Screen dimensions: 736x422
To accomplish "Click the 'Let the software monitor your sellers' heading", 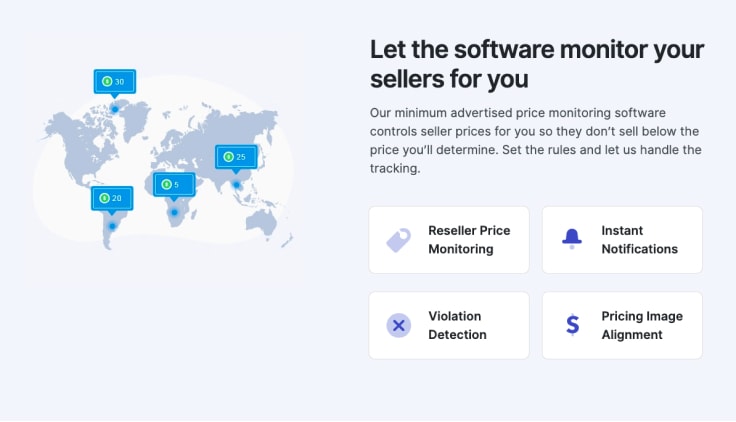I will click(x=537, y=63).
